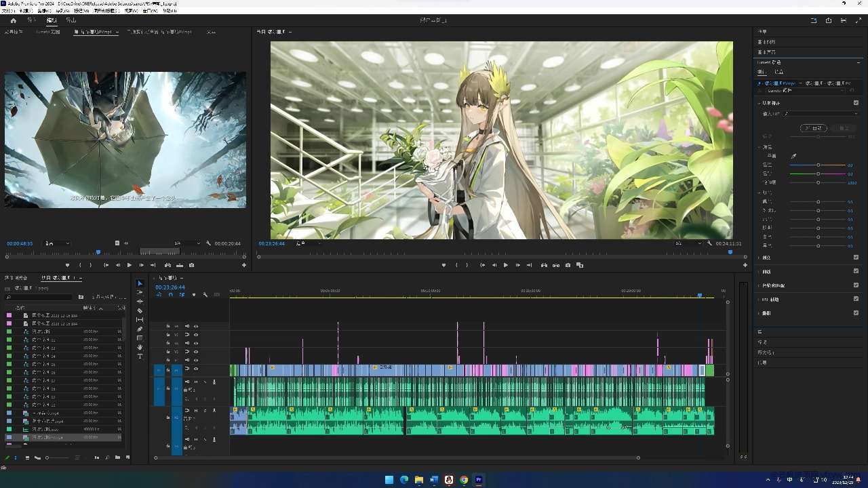Viewport: 868px width, 488px height.
Task: Open timeline display settings wrench icon
Action: point(205,295)
